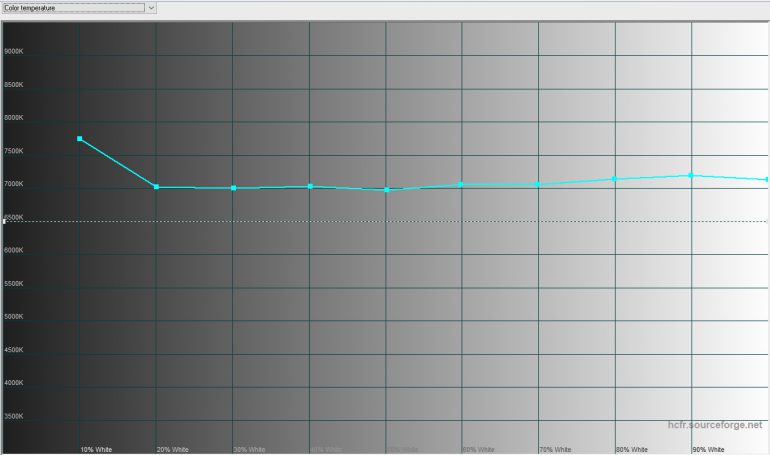This screenshot has width=770, height=455.
Task: Click the white reference line marker at 6500K
Action: [4, 221]
